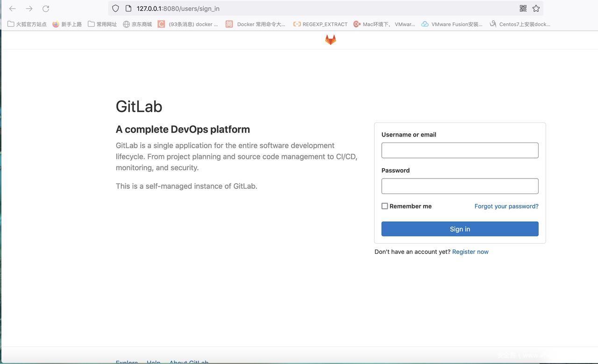This screenshot has width=598, height=364.
Task: Tick the Remember me checkbox
Action: [x=384, y=206]
